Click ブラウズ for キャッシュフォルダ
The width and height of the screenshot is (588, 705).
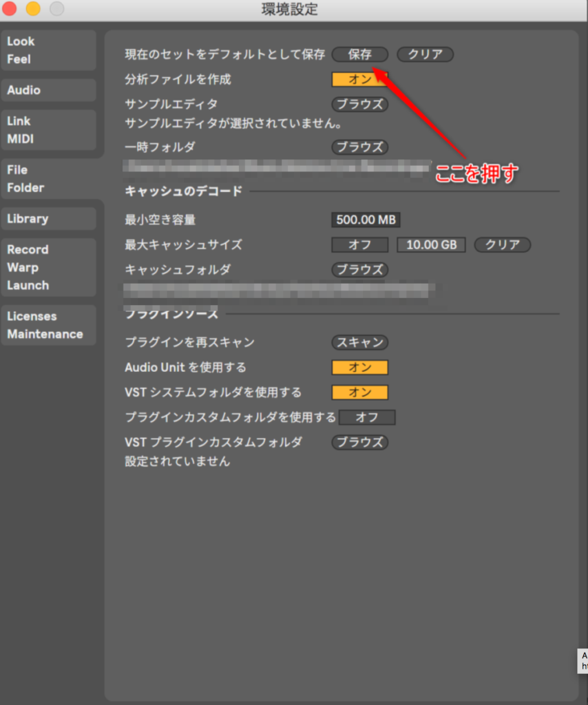point(359,270)
